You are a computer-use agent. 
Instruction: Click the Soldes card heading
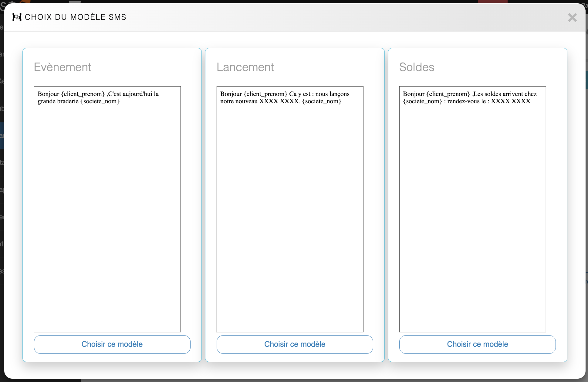click(417, 67)
